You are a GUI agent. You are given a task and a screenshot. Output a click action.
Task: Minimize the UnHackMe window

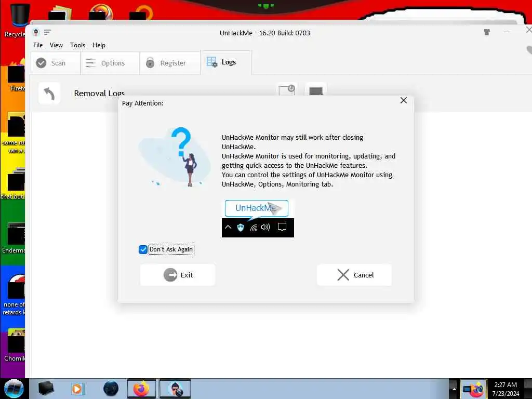click(x=507, y=32)
